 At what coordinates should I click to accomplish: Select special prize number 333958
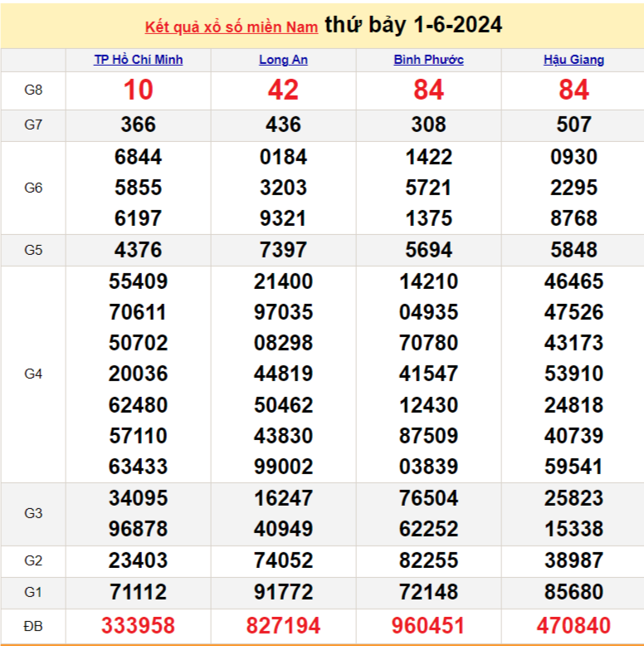point(139,626)
